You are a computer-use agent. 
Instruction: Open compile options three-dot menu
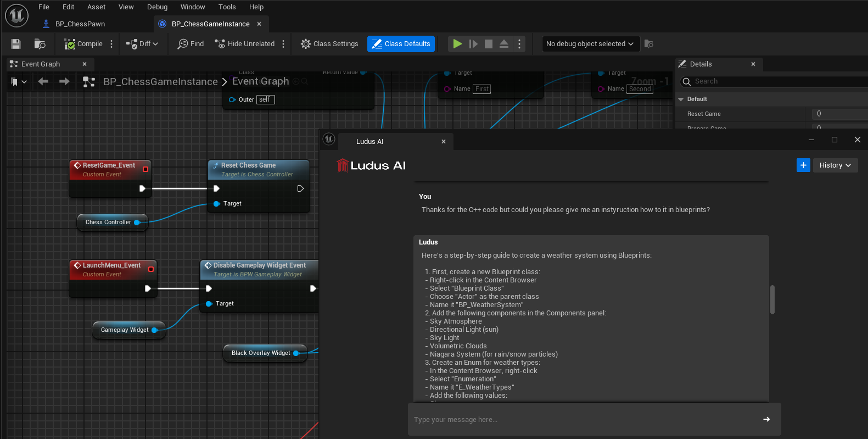(111, 44)
